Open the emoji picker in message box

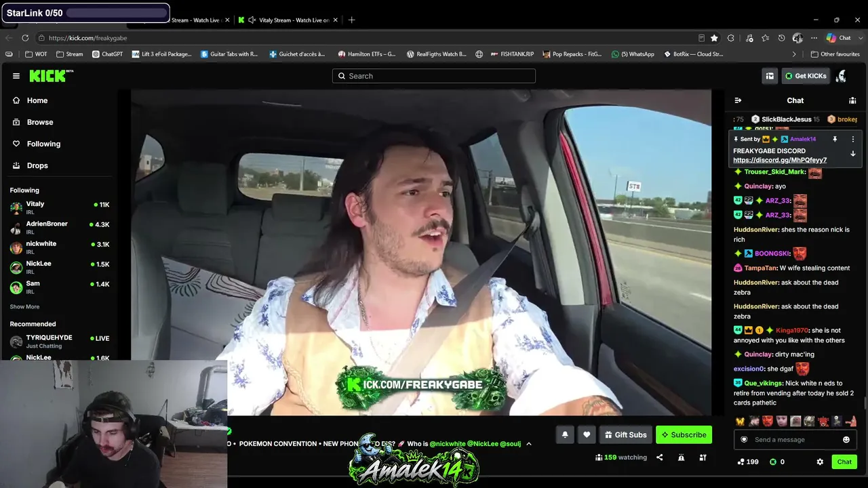846,440
